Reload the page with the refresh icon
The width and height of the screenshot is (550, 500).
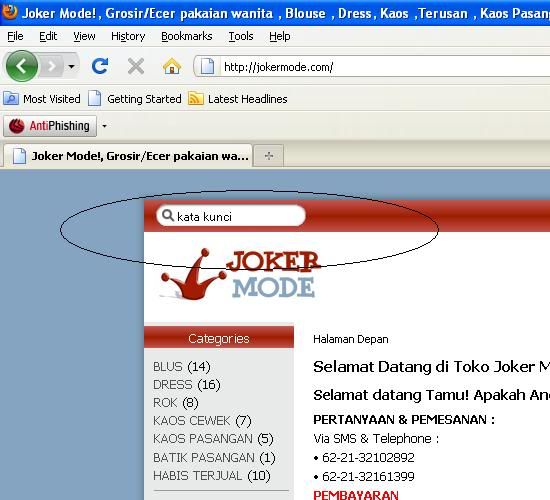click(x=100, y=66)
